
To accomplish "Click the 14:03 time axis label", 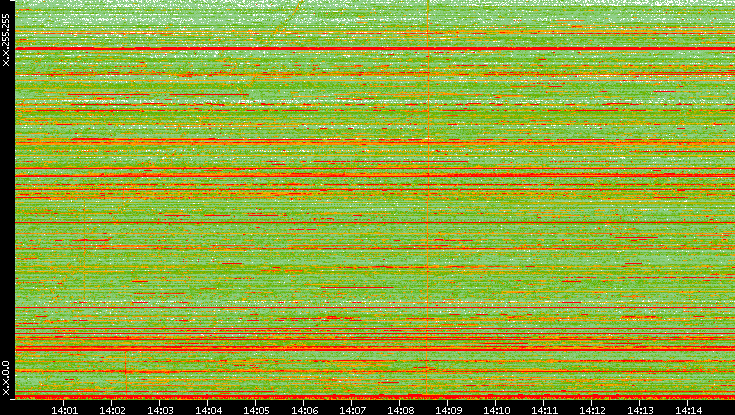I will pos(160,410).
